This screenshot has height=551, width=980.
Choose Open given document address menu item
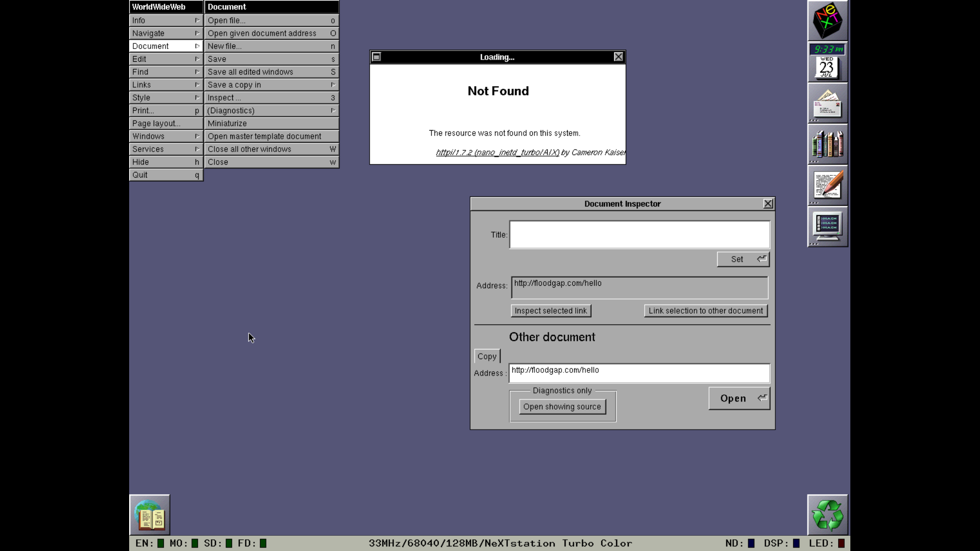coord(271,33)
